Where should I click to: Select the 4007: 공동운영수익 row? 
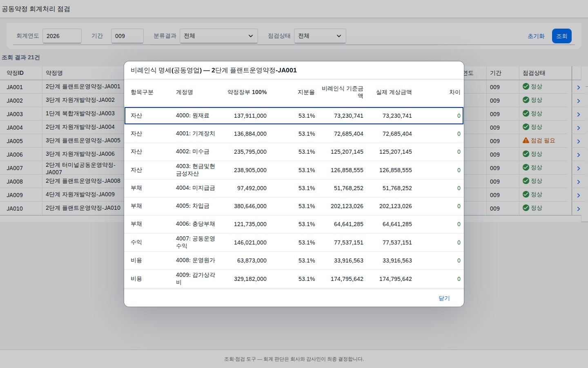(294, 242)
